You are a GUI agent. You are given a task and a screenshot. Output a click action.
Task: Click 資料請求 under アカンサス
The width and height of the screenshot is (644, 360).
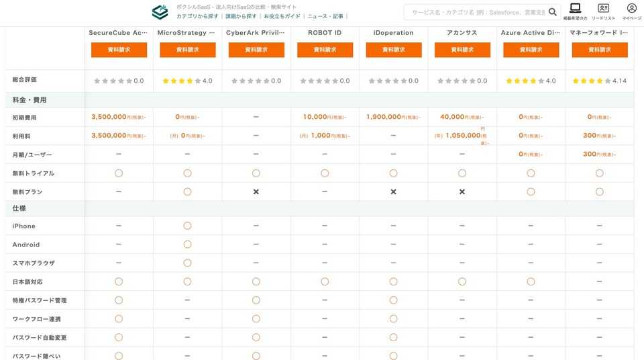[462, 50]
